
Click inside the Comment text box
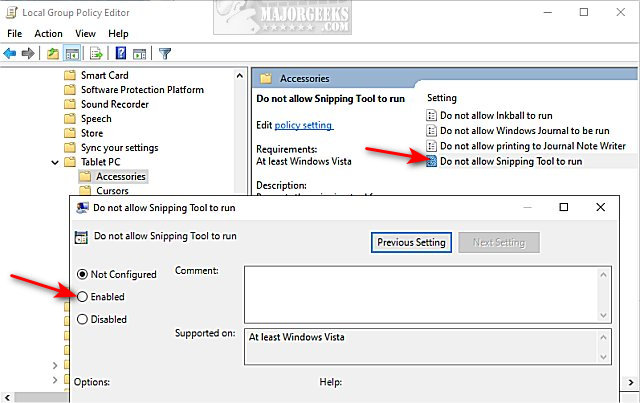pyautogui.click(x=421, y=294)
